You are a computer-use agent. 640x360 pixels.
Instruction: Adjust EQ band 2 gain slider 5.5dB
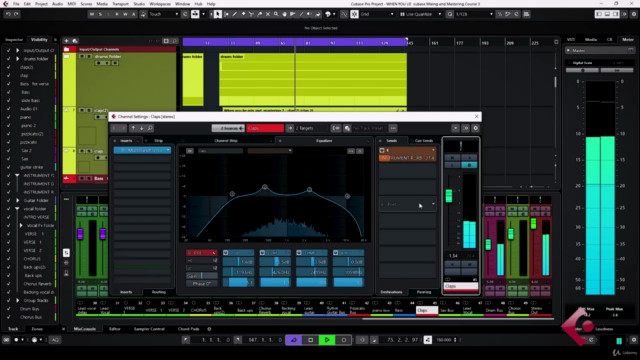coord(275,262)
